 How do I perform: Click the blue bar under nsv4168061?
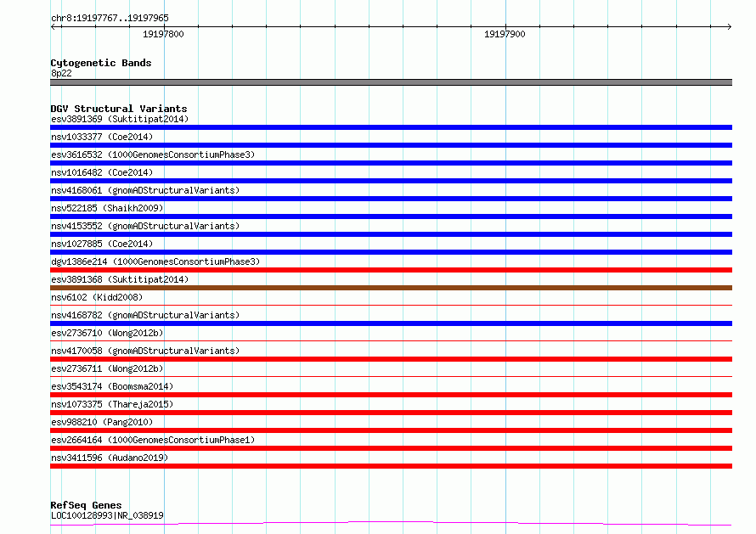coord(391,199)
